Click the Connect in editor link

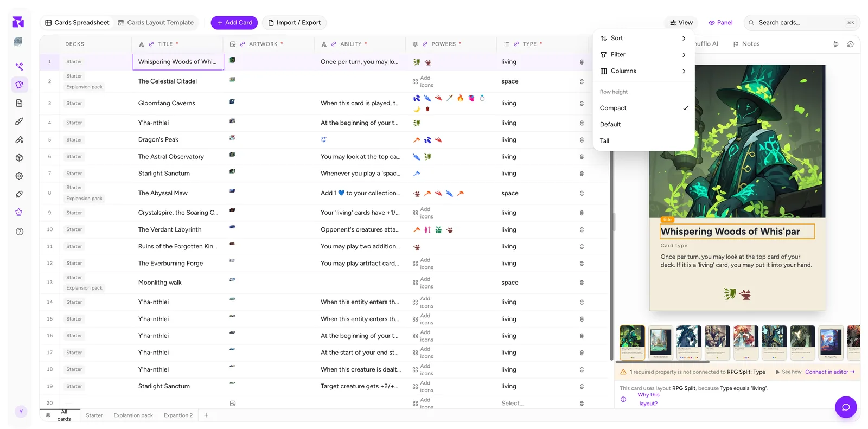point(829,372)
